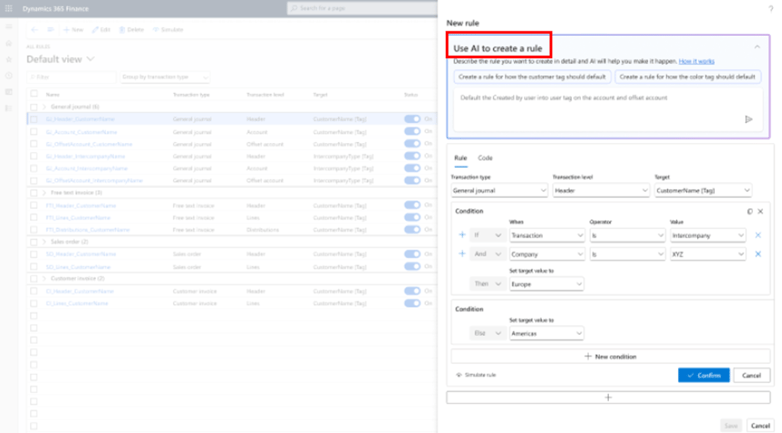The height and width of the screenshot is (433, 782).
Task: Open the When Transaction dropdown
Action: [x=547, y=235]
